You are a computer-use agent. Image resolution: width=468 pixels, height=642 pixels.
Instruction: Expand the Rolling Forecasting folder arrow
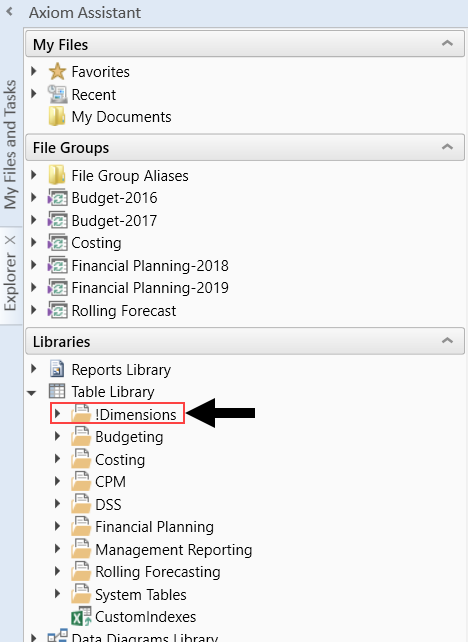[57, 571]
